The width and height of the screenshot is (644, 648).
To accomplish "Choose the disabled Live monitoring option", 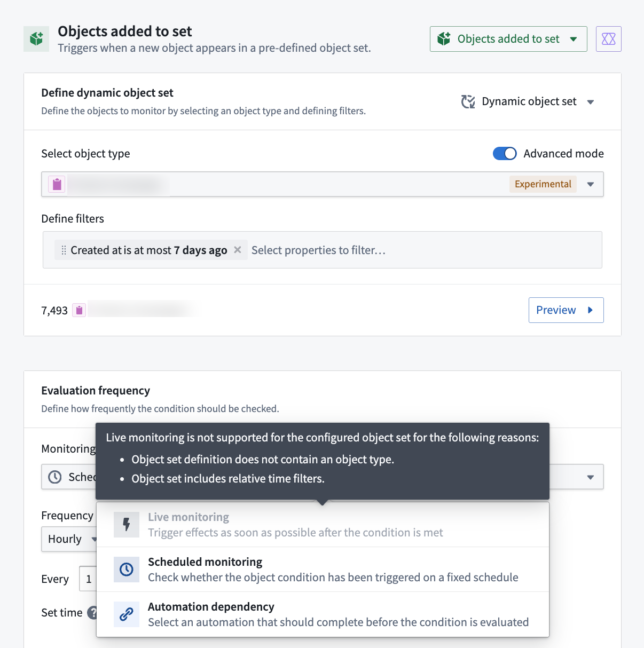I will [323, 525].
